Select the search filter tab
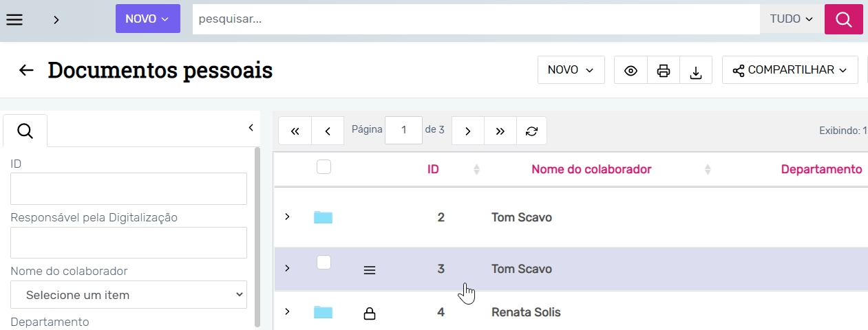This screenshot has width=868, height=330. coord(25,131)
